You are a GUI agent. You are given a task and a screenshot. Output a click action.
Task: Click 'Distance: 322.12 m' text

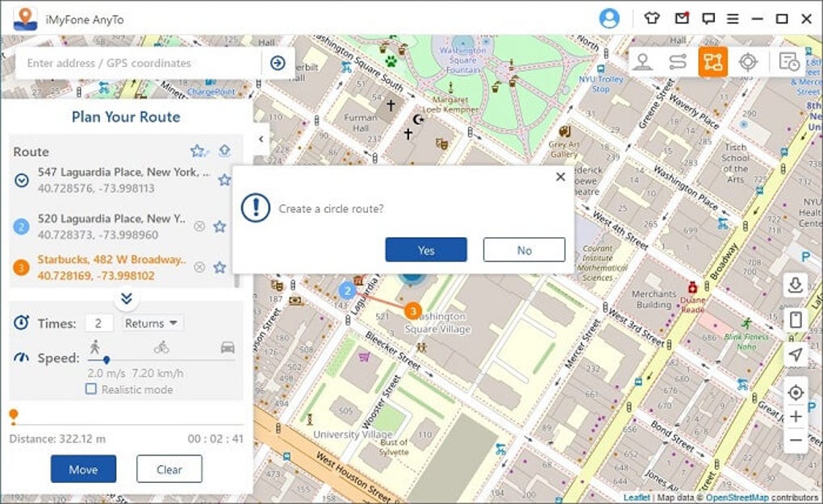click(x=57, y=439)
